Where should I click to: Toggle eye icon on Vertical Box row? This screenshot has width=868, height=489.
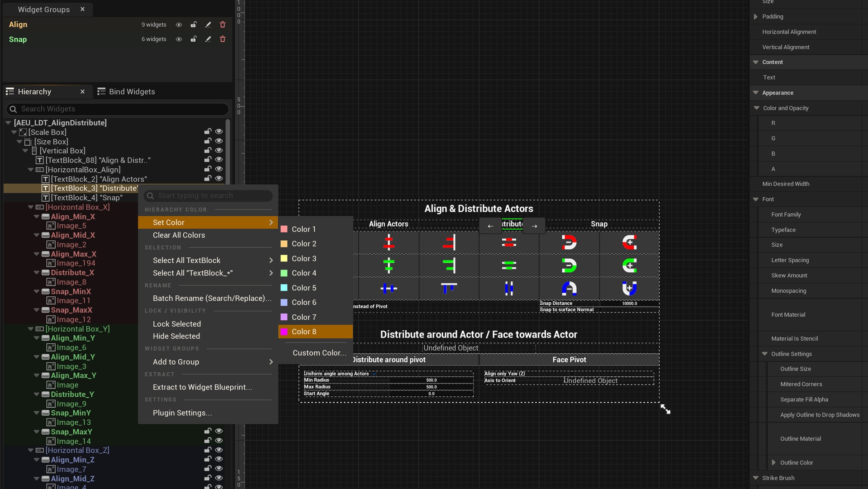[219, 150]
